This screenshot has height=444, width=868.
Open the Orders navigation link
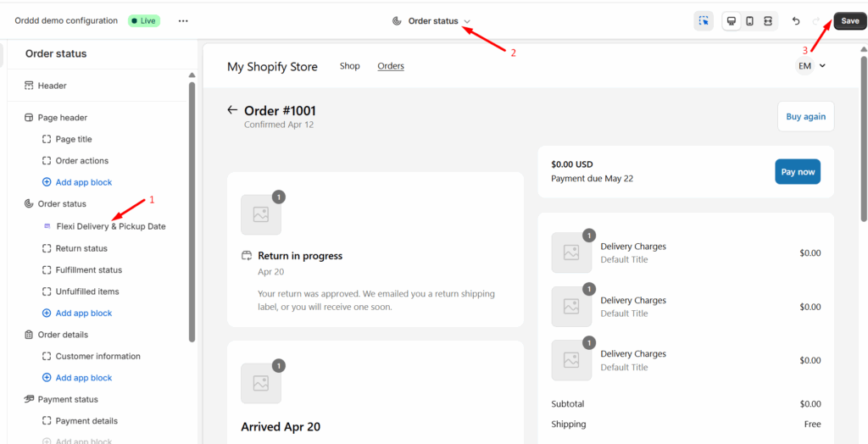click(391, 66)
